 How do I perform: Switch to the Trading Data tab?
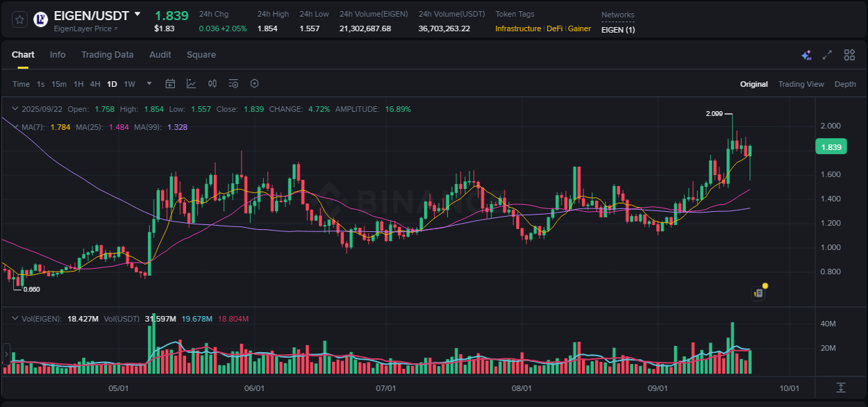(108, 54)
